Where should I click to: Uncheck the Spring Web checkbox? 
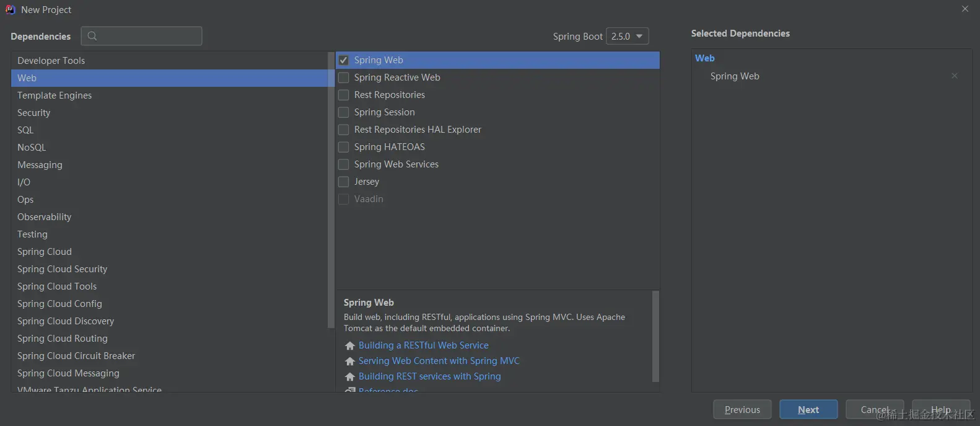[x=344, y=60]
